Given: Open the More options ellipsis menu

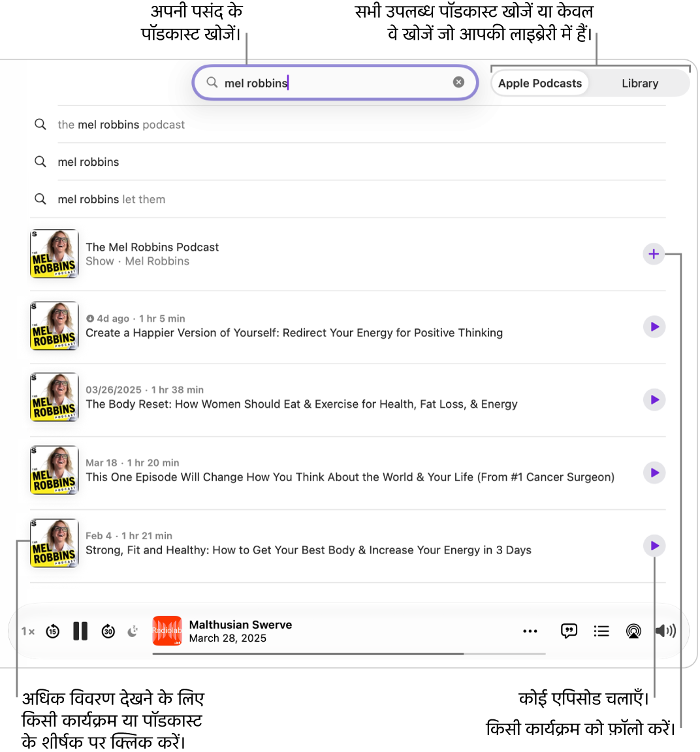Looking at the screenshot, I should pos(530,631).
